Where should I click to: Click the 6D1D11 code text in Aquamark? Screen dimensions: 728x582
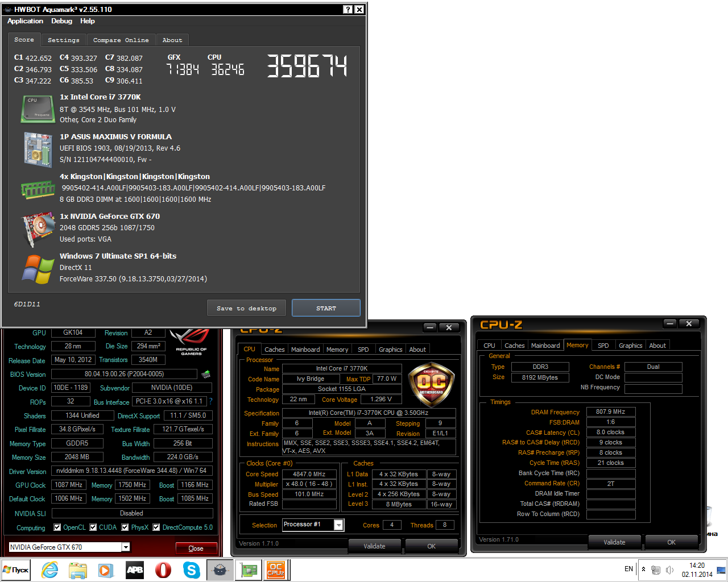pos(27,304)
